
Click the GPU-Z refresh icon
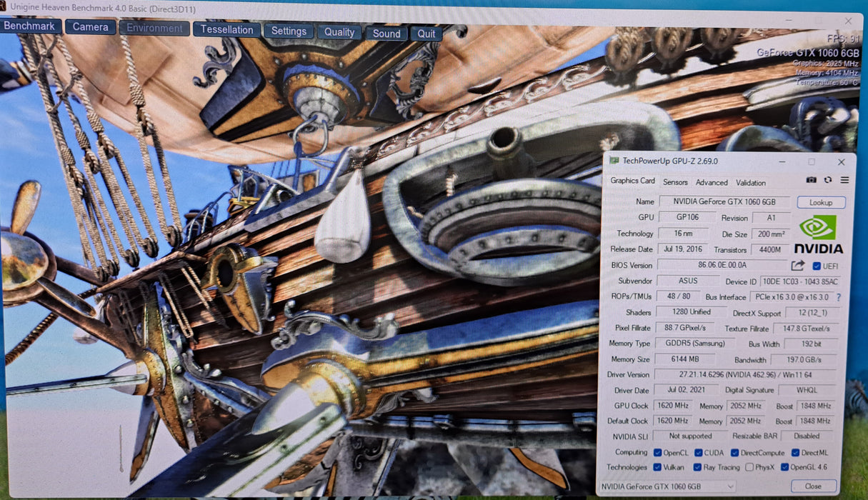pos(828,180)
